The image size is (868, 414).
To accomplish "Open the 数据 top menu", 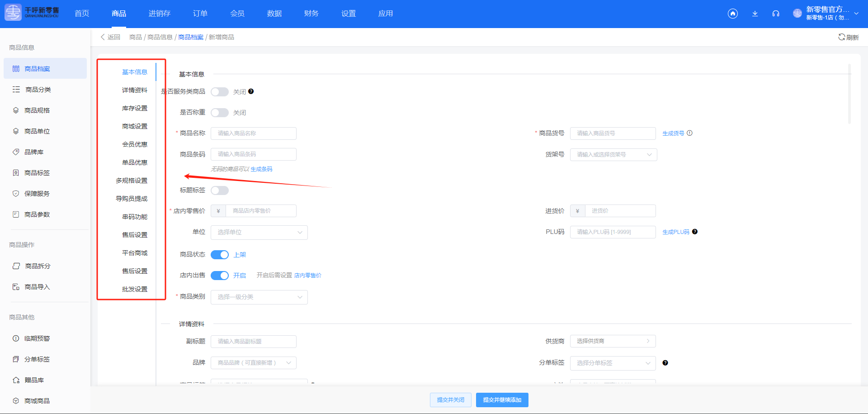I will (274, 14).
